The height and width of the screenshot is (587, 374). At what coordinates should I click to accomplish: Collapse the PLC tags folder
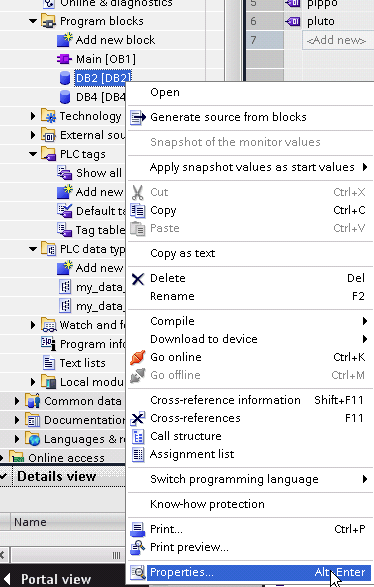tap(33, 154)
